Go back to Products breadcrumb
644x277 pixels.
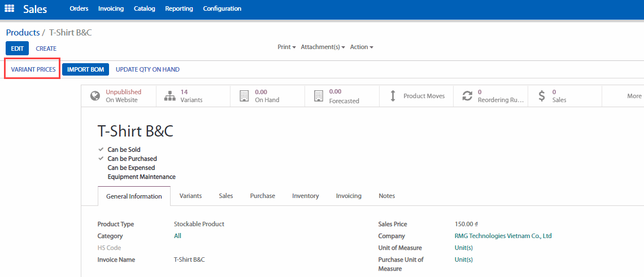(x=23, y=33)
